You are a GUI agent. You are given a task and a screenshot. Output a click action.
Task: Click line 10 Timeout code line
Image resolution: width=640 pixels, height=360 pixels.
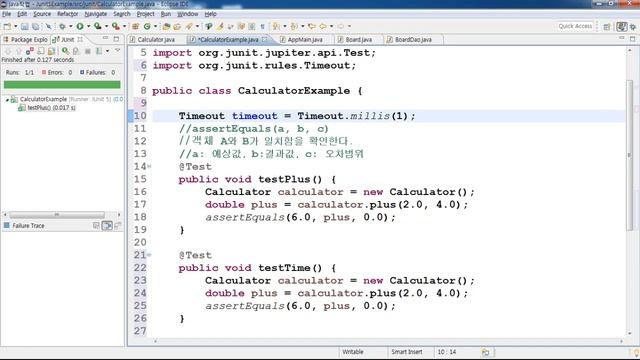[x=297, y=116]
